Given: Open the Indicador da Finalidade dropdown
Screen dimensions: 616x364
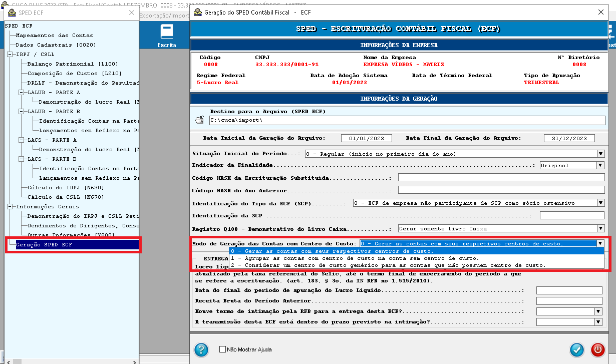Looking at the screenshot, I should pos(600,165).
